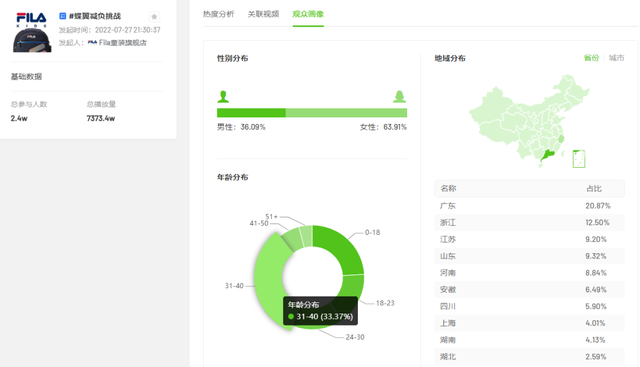
Task: Switch the region view to 城市
Action: [616, 58]
